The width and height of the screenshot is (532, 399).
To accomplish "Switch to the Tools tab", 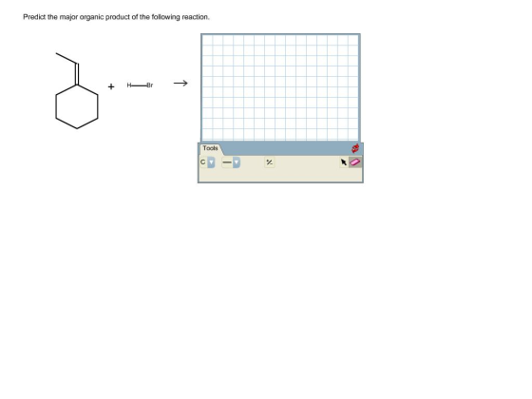I will tap(210, 148).
